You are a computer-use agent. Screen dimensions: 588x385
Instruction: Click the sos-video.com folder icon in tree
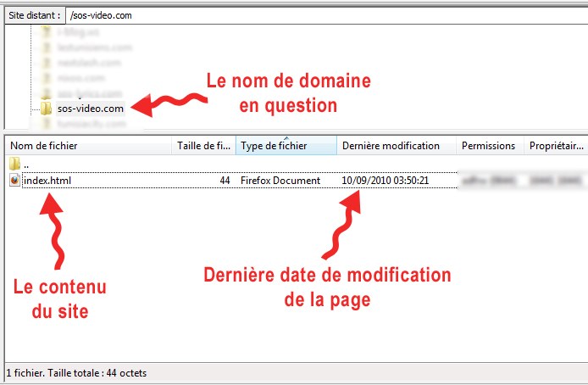tap(46, 109)
